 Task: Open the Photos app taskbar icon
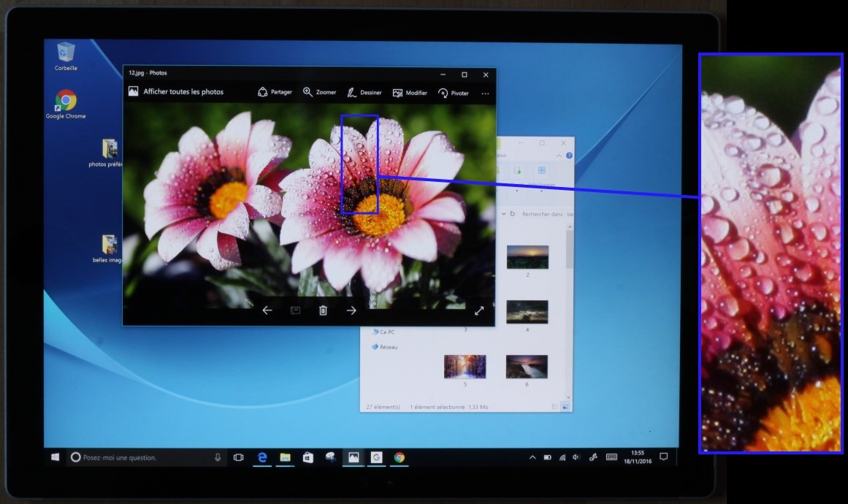[x=354, y=457]
